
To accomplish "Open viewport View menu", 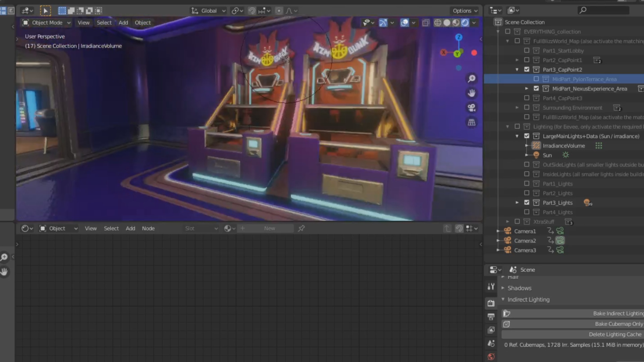I will click(84, 22).
